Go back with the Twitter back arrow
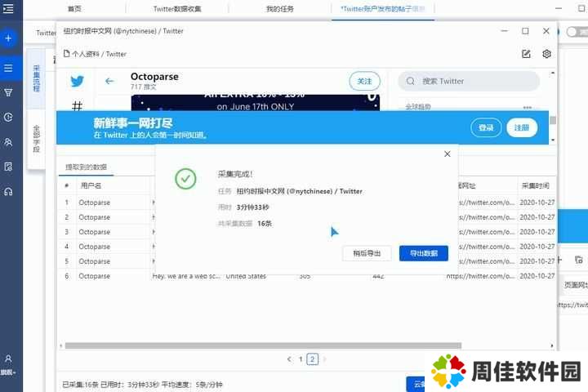The image size is (588, 392). [109, 81]
